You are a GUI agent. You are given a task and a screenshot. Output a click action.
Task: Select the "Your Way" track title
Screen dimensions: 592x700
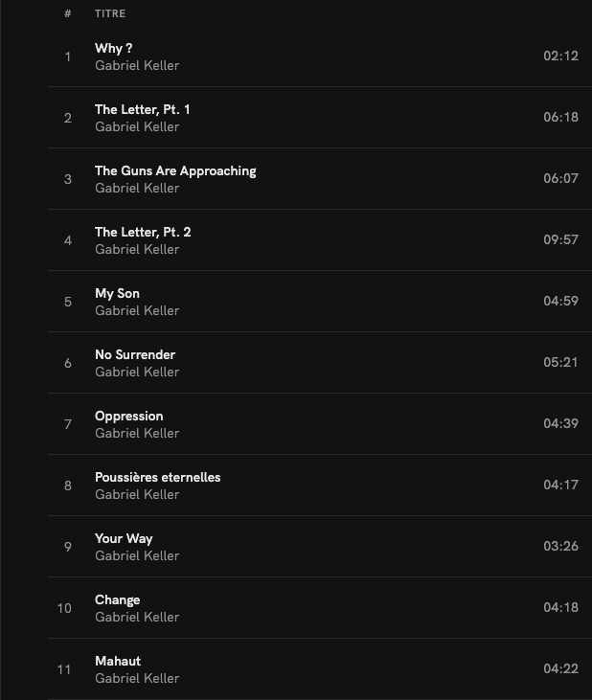(x=124, y=538)
